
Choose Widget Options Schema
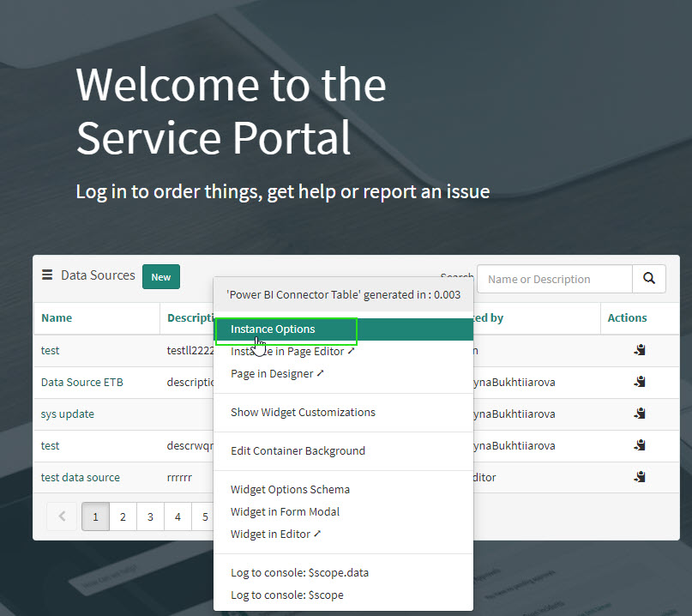pyautogui.click(x=290, y=490)
